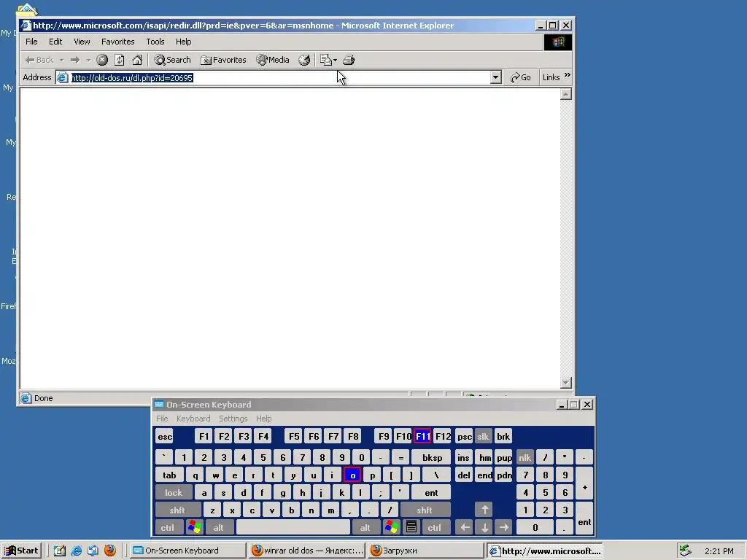747x560 pixels.
Task: Toggle the left alt key
Action: [219, 527]
